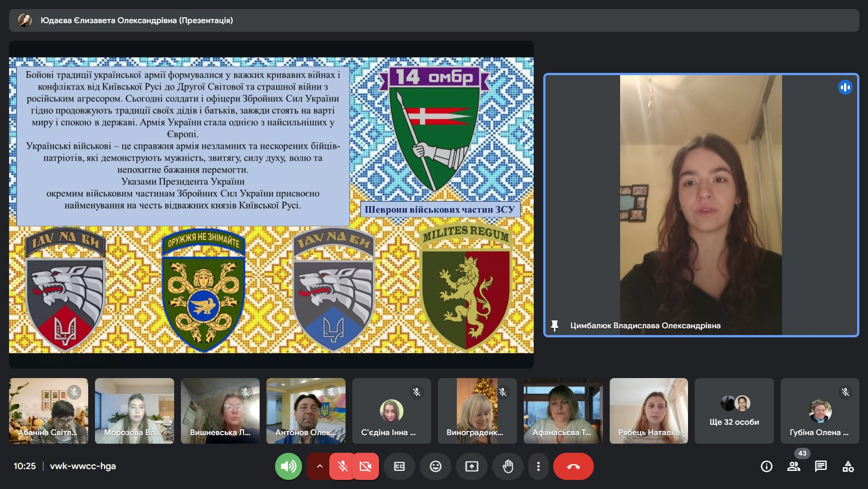Select Губіна Олена participant tile
Image resolution: width=868 pixels, height=489 pixels.
coord(820,411)
